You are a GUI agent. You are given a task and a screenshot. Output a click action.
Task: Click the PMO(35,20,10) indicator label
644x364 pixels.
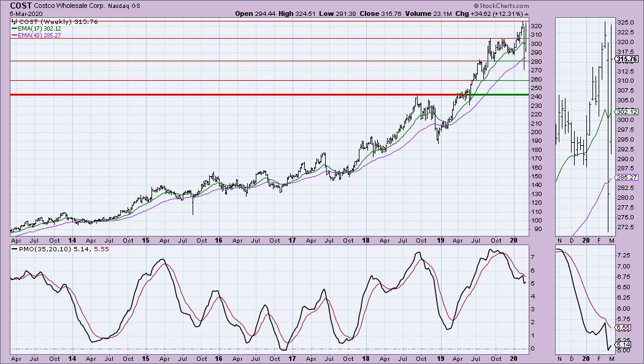[x=45, y=249]
